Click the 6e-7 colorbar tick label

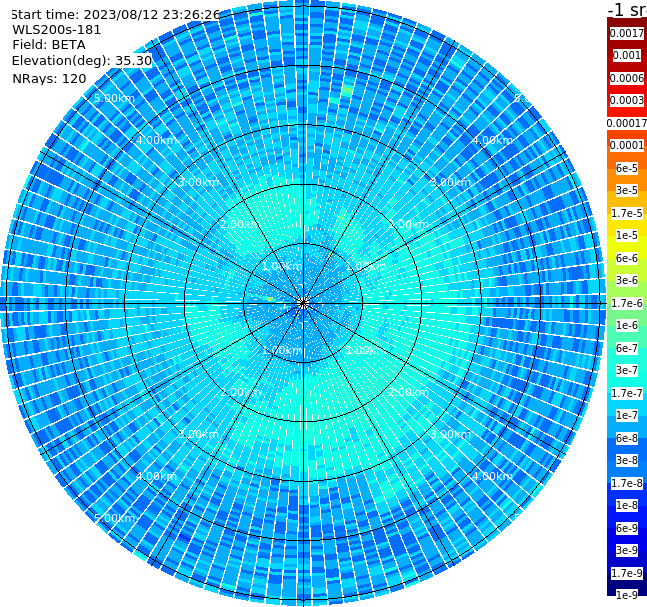627,348
